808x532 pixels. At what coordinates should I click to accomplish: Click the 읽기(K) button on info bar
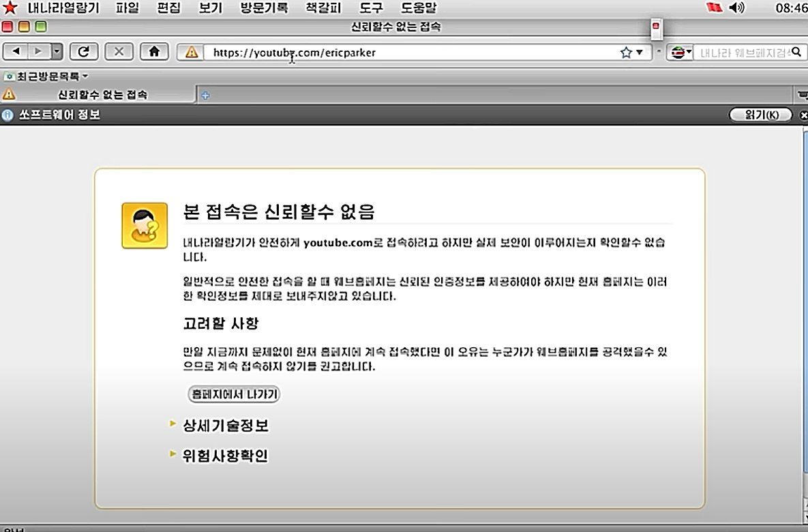[760, 115]
